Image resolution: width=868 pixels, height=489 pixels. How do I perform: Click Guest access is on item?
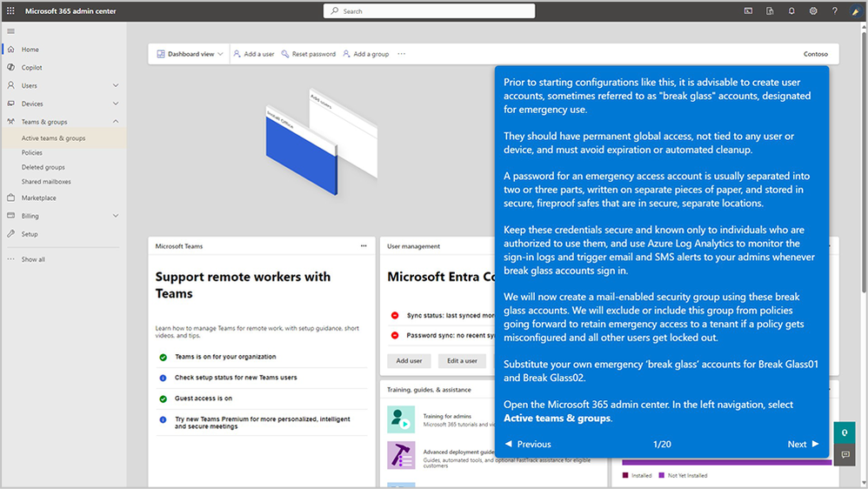(204, 399)
